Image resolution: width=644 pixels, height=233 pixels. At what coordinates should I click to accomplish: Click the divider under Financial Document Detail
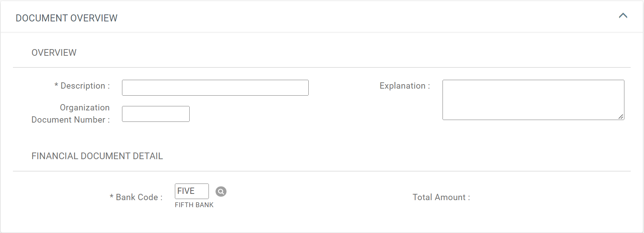coord(322,171)
